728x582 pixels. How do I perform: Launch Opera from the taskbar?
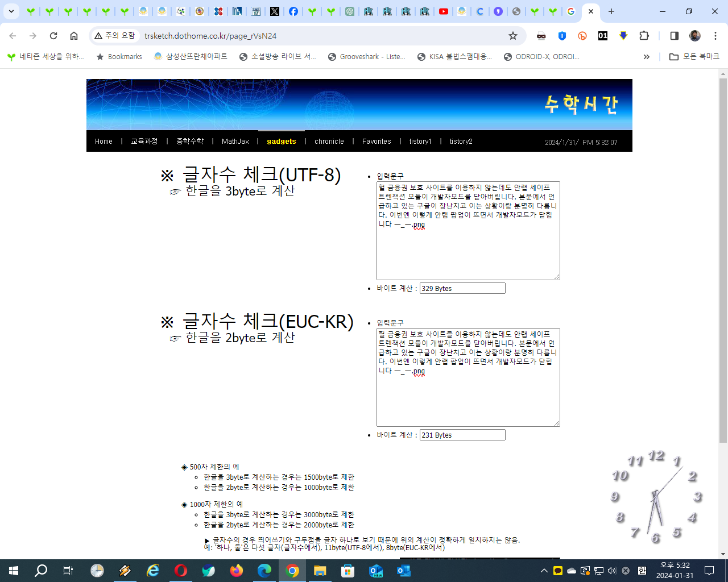(x=181, y=571)
